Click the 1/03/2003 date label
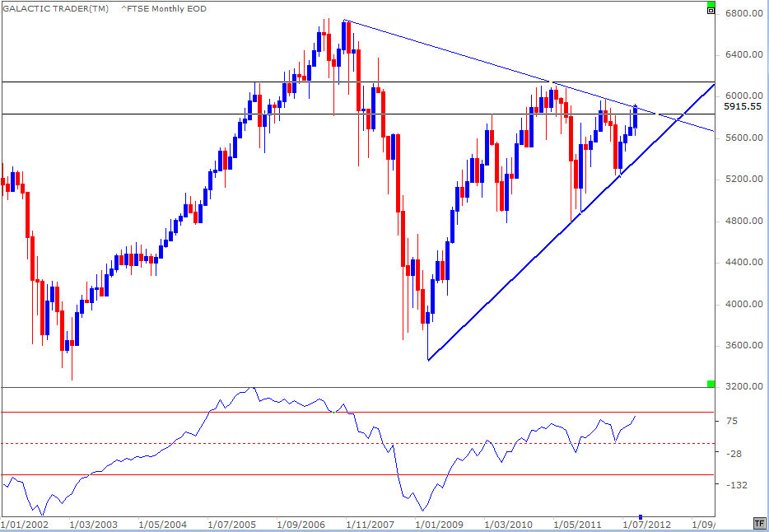Viewport: 769px width, 532px height. pos(93,524)
